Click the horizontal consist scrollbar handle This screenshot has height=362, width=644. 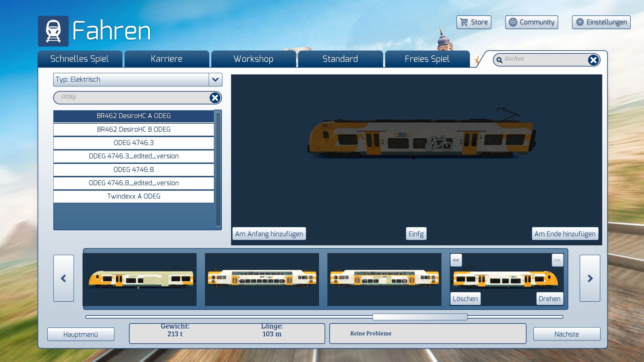click(x=420, y=317)
